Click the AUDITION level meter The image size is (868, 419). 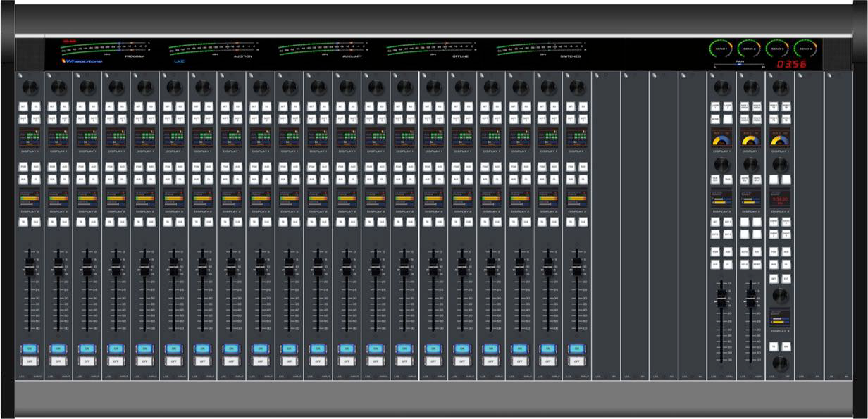tap(213, 49)
